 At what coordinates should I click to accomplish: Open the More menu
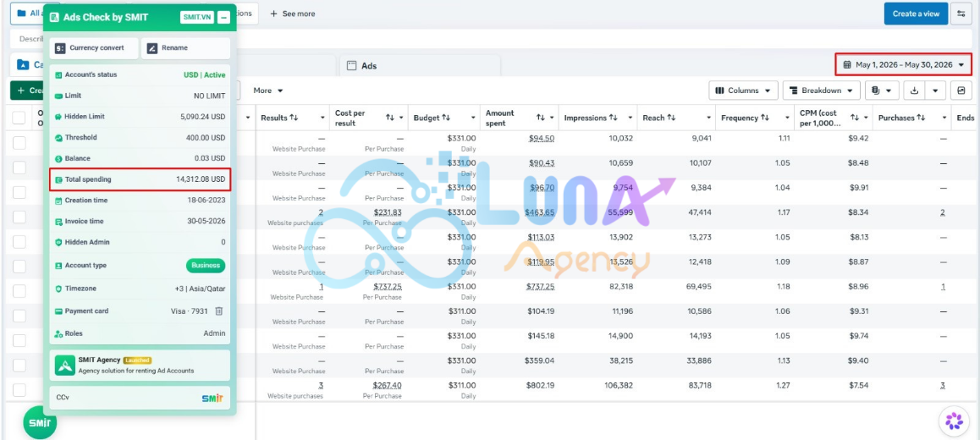(x=268, y=91)
